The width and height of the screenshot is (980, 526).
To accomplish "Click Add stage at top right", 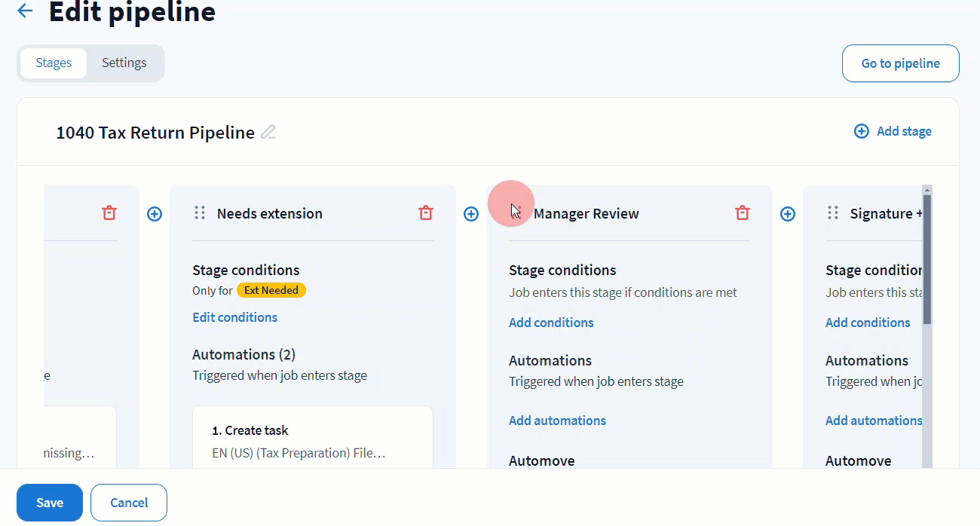I will point(893,131).
